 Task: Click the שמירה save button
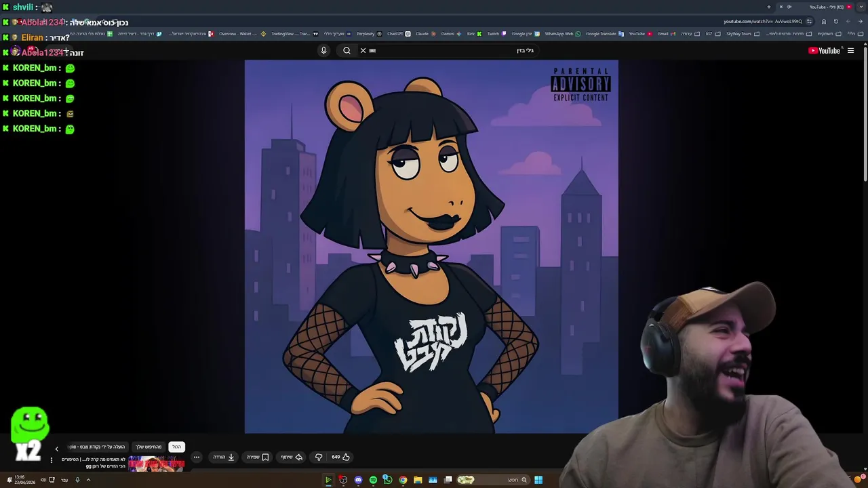tap(258, 457)
